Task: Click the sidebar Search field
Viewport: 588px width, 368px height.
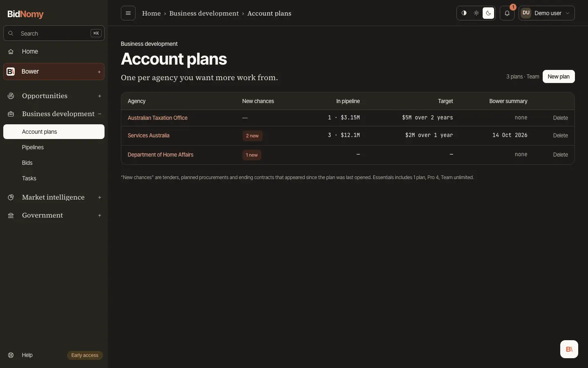Action: point(54,34)
